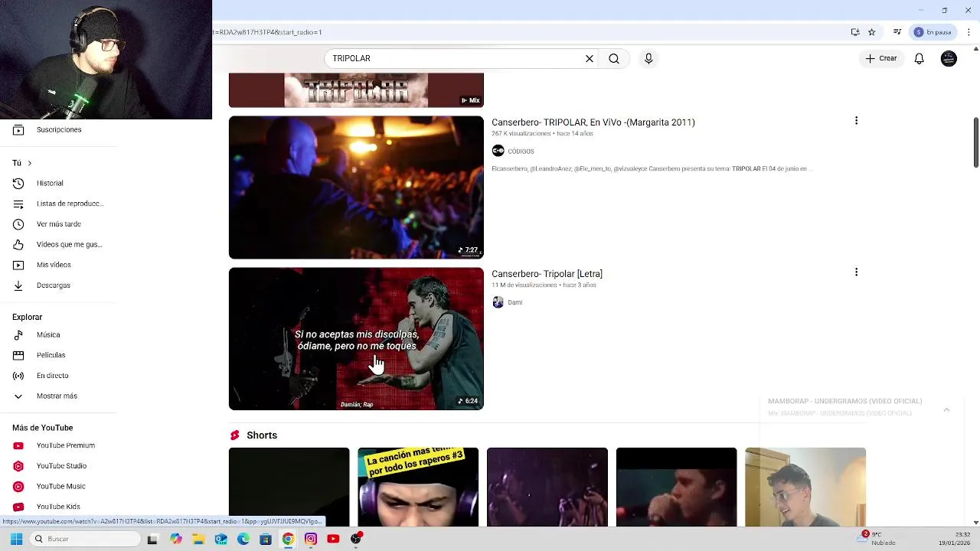The height and width of the screenshot is (551, 980).
Task: Open YouTube Kids link
Action: point(59,507)
